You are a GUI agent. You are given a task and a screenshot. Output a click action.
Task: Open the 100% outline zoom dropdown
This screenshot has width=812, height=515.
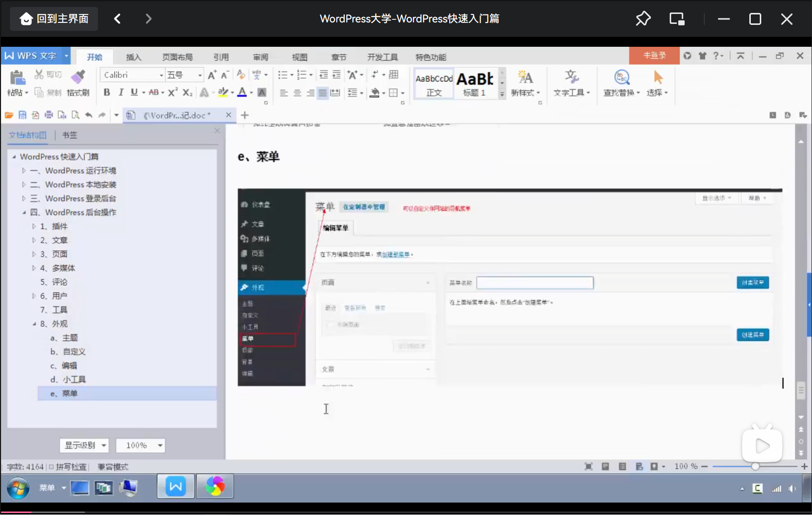[x=140, y=445]
